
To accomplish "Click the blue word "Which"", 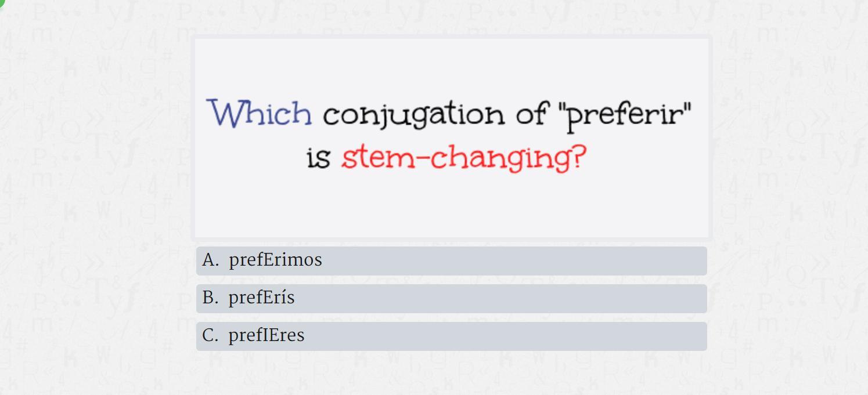I will tap(260, 113).
